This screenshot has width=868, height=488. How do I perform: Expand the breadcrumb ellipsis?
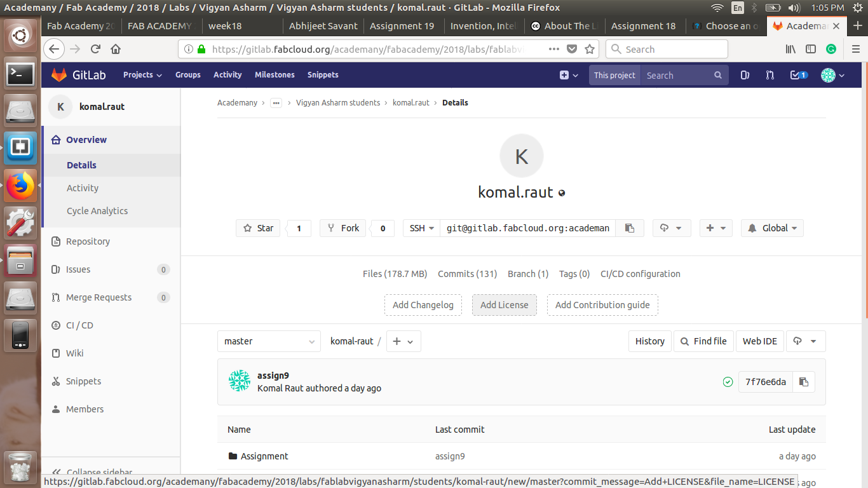(x=276, y=103)
